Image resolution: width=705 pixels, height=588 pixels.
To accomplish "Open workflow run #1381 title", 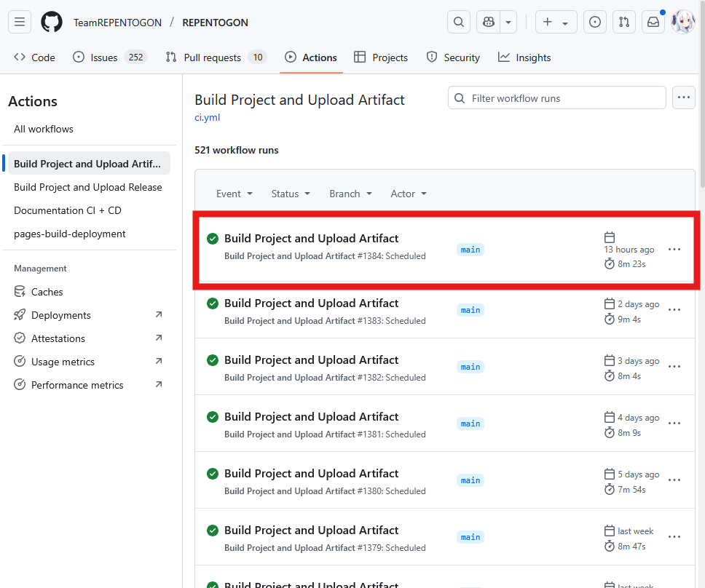I will coord(311,416).
